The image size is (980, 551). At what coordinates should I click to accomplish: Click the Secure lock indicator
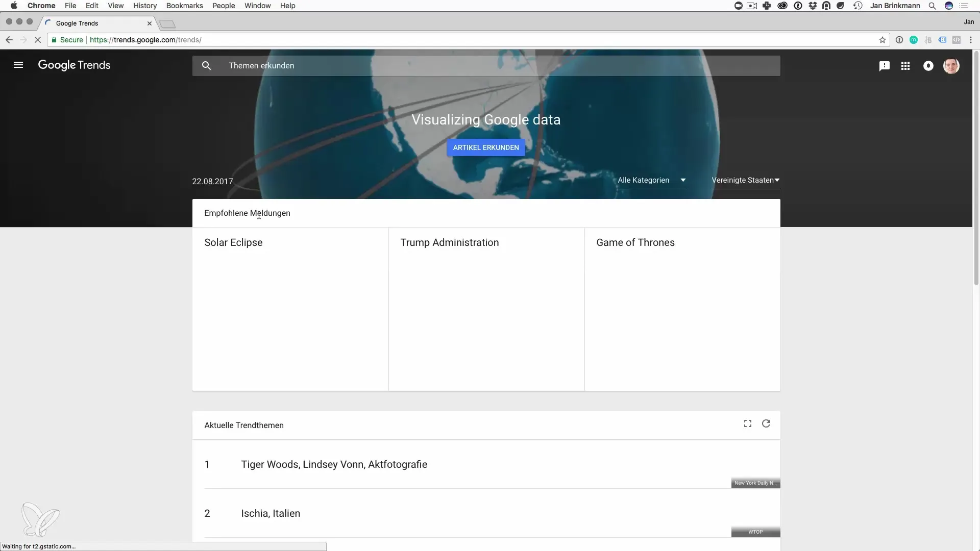click(67, 40)
